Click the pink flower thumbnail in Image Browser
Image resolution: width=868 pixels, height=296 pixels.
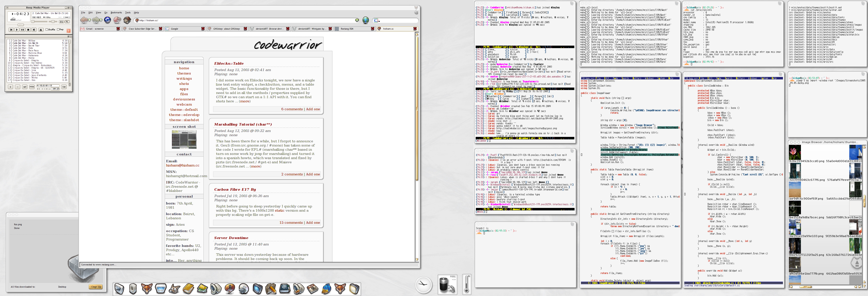tap(795, 152)
